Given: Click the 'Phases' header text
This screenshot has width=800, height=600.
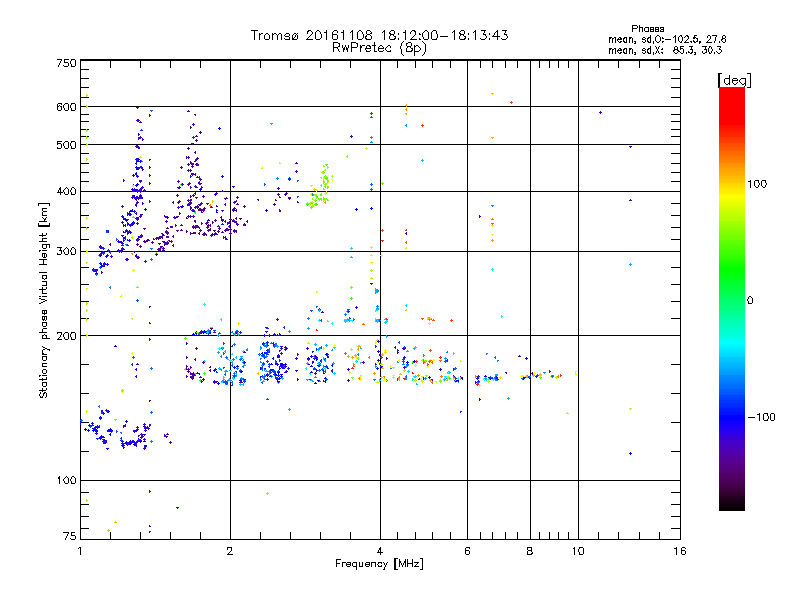Looking at the screenshot, I should (647, 29).
